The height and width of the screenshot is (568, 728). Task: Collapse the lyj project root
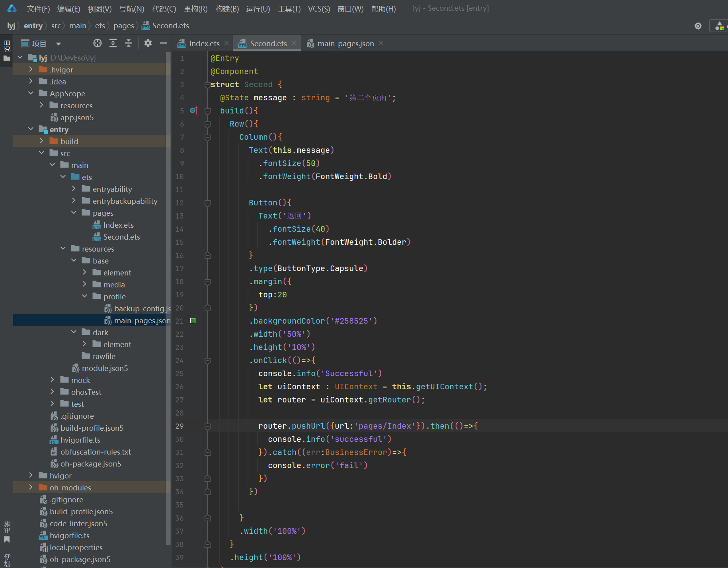(x=20, y=58)
